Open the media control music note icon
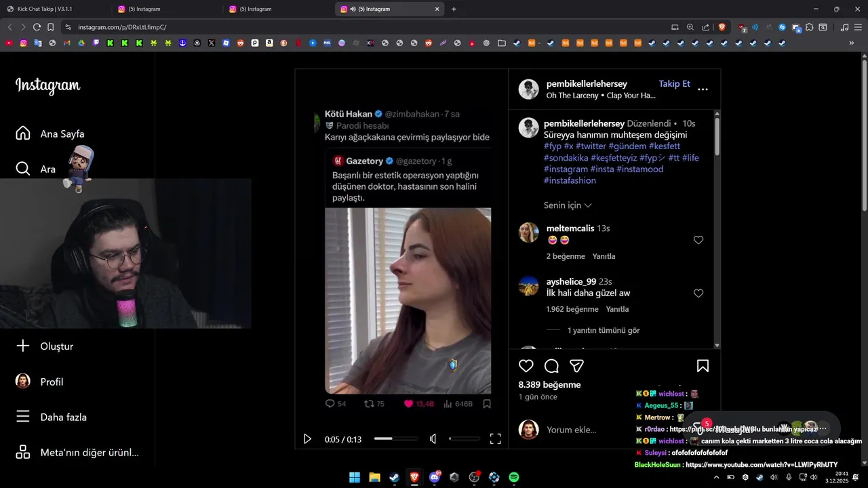 (844, 27)
